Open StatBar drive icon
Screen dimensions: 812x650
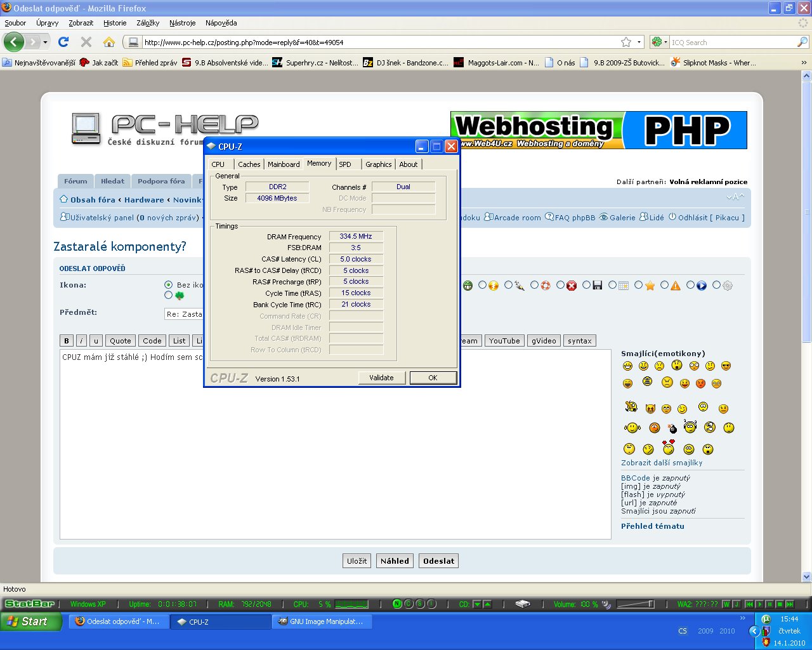pyautogui.click(x=523, y=604)
